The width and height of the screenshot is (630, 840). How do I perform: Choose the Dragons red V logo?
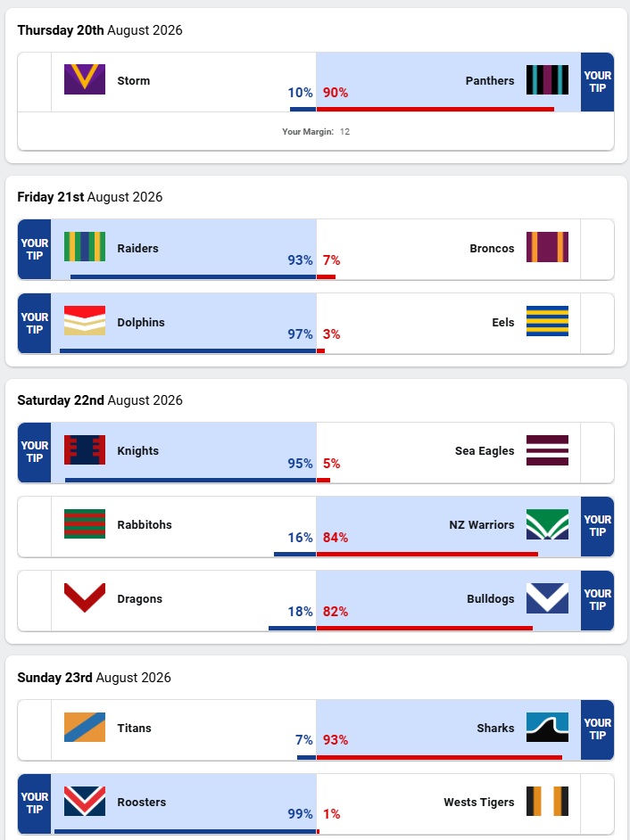tap(85, 597)
